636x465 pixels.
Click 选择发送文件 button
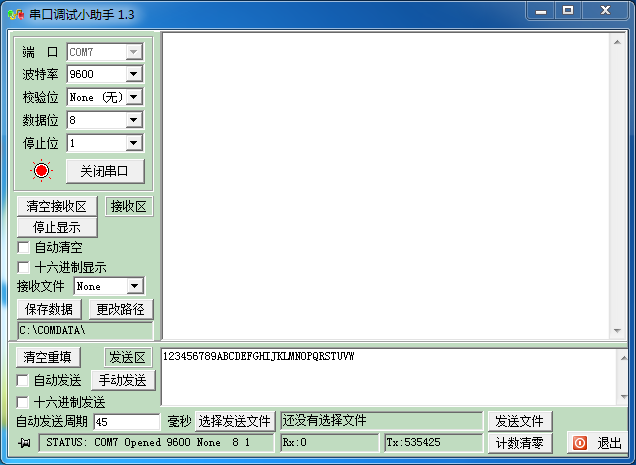[x=235, y=421]
